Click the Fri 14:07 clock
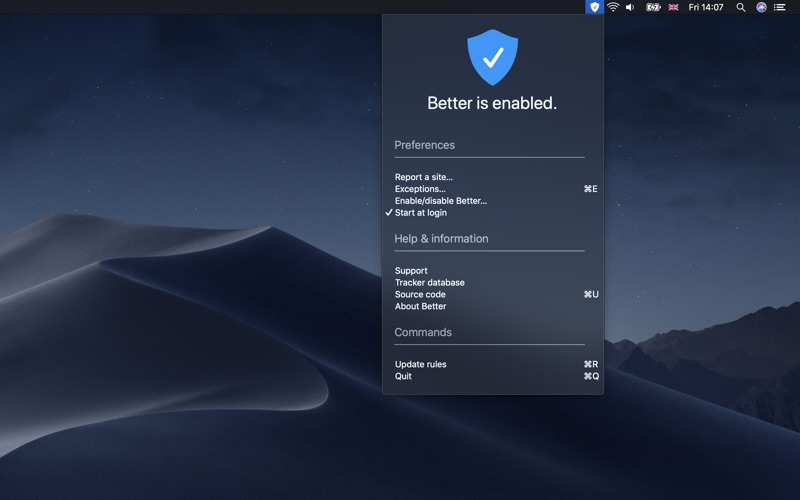 click(706, 7)
